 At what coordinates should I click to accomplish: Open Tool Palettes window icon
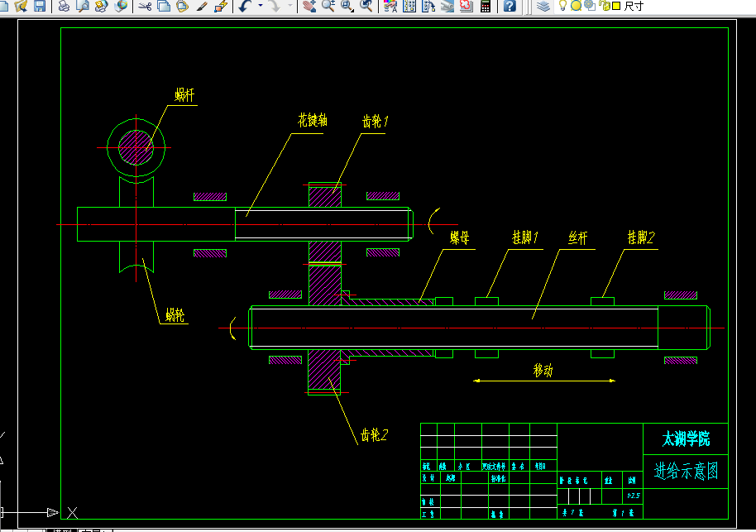(428, 6)
